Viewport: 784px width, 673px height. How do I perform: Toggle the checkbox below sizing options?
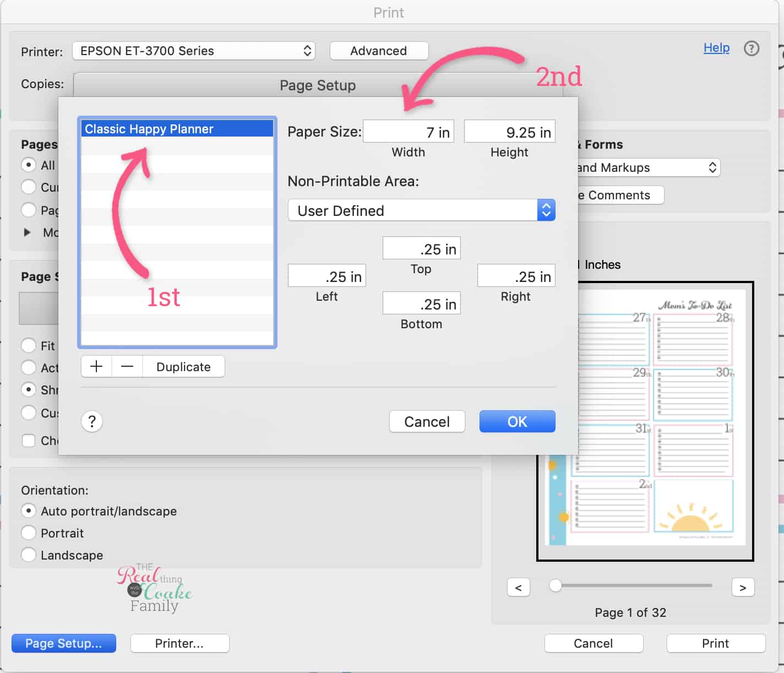tap(29, 441)
